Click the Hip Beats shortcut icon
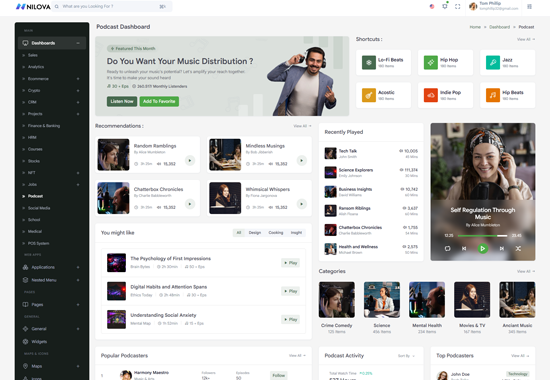550x380 pixels. (x=493, y=95)
